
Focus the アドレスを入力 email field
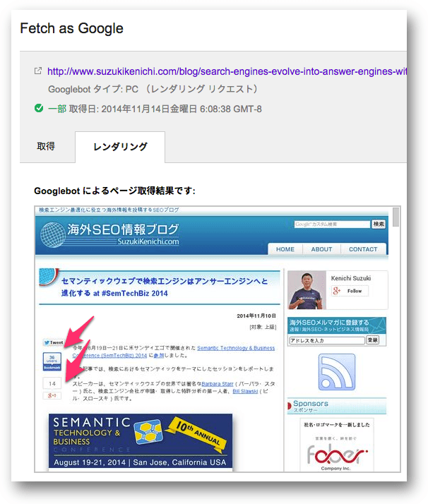click(x=327, y=340)
